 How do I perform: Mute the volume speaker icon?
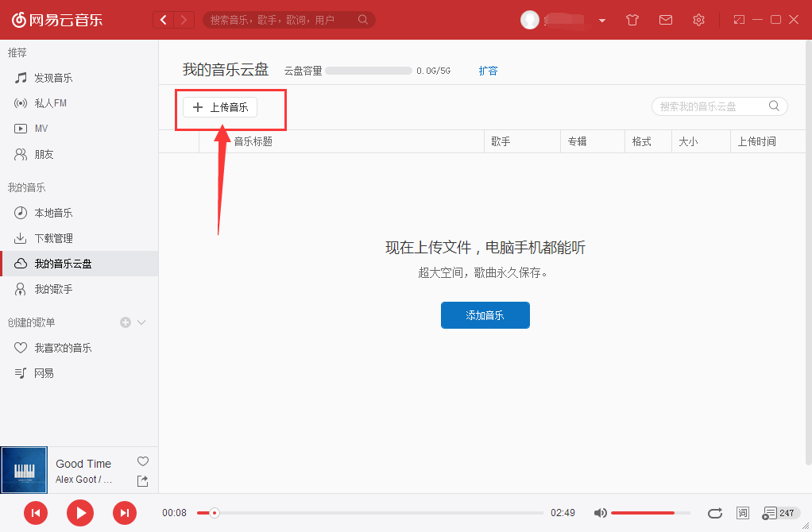tap(601, 513)
